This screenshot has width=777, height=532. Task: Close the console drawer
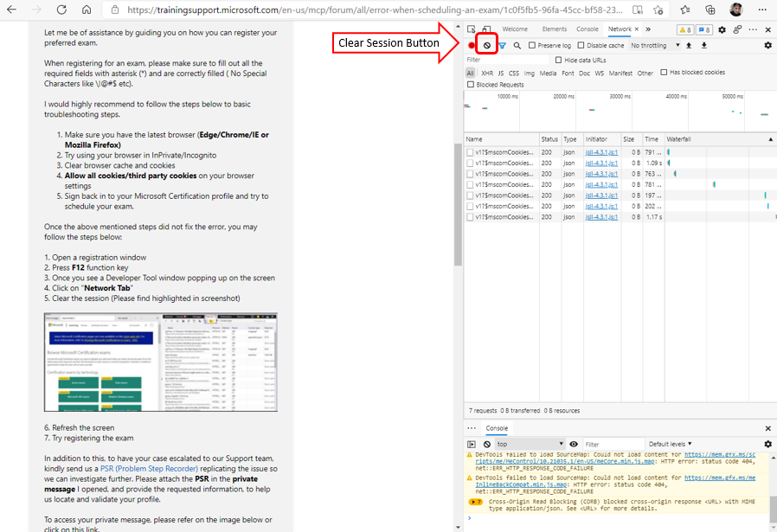point(768,428)
